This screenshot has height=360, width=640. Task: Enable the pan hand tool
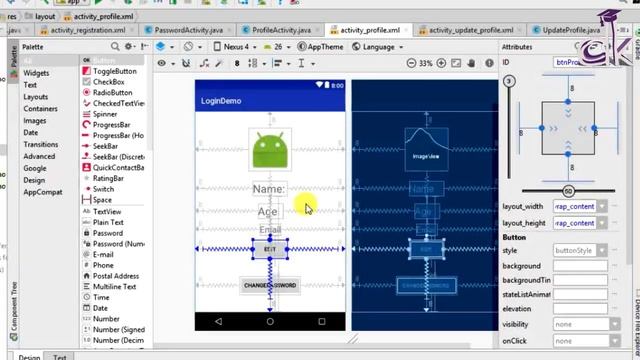[x=471, y=63]
